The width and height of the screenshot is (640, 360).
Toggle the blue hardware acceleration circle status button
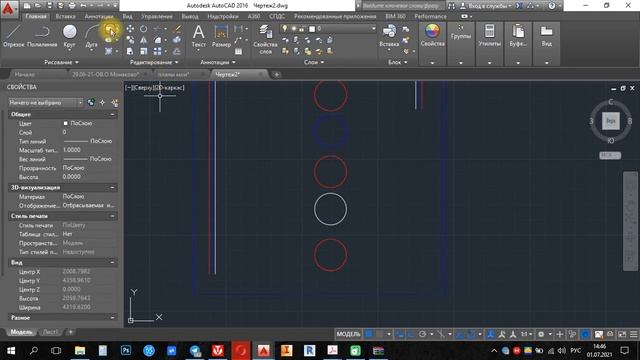(585, 334)
